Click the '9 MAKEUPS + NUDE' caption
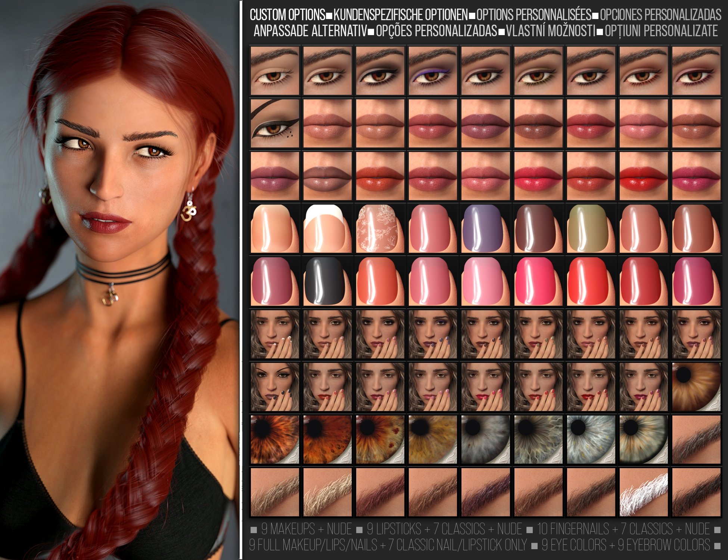 coord(307,529)
